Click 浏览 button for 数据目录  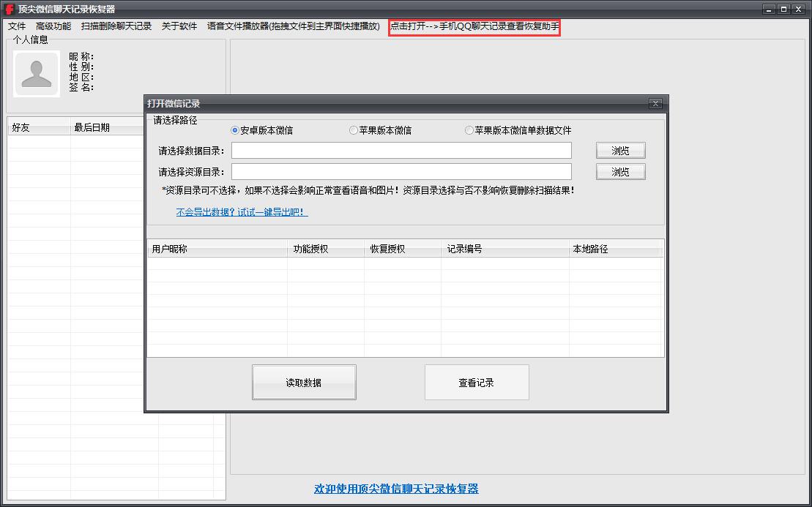click(x=620, y=151)
